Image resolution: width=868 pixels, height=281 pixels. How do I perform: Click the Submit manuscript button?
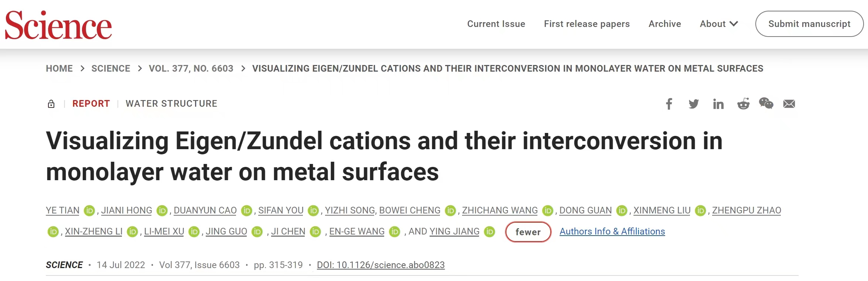809,24
